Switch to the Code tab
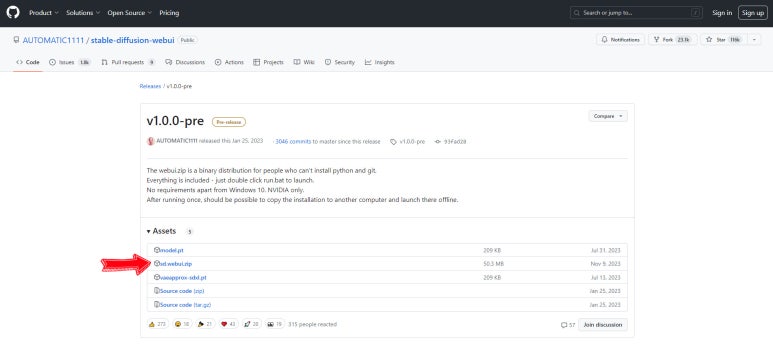This screenshot has width=773, height=362. [x=28, y=62]
